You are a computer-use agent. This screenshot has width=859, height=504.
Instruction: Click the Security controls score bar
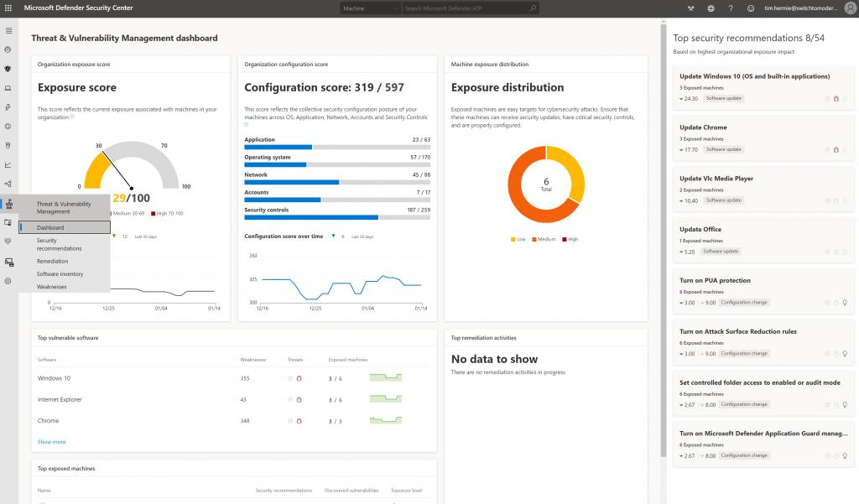(x=337, y=217)
